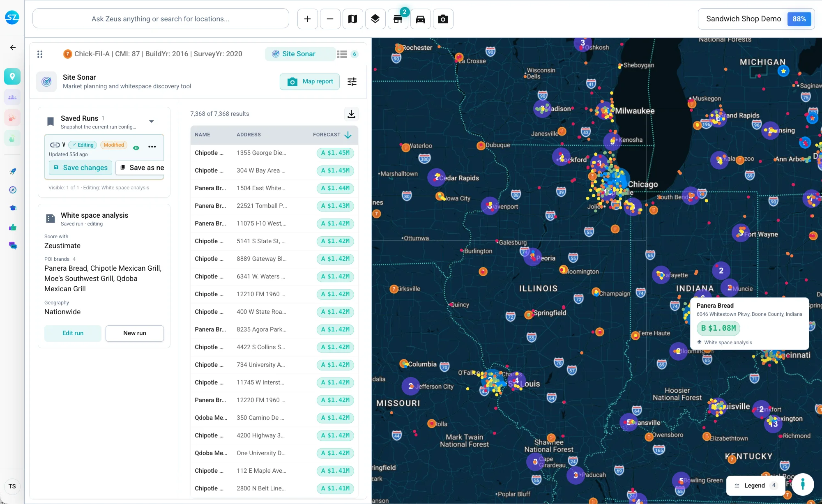Click the ADDRESS column header
Screen dimensions: 822x504
coord(249,135)
